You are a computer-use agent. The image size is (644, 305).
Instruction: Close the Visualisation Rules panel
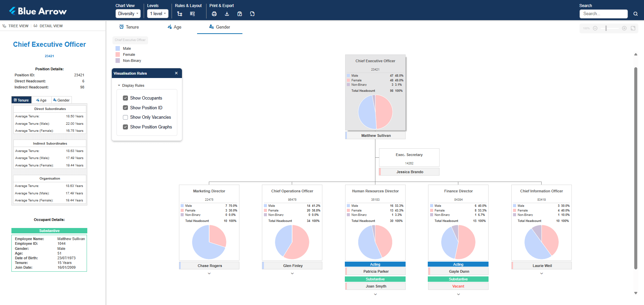tap(176, 73)
